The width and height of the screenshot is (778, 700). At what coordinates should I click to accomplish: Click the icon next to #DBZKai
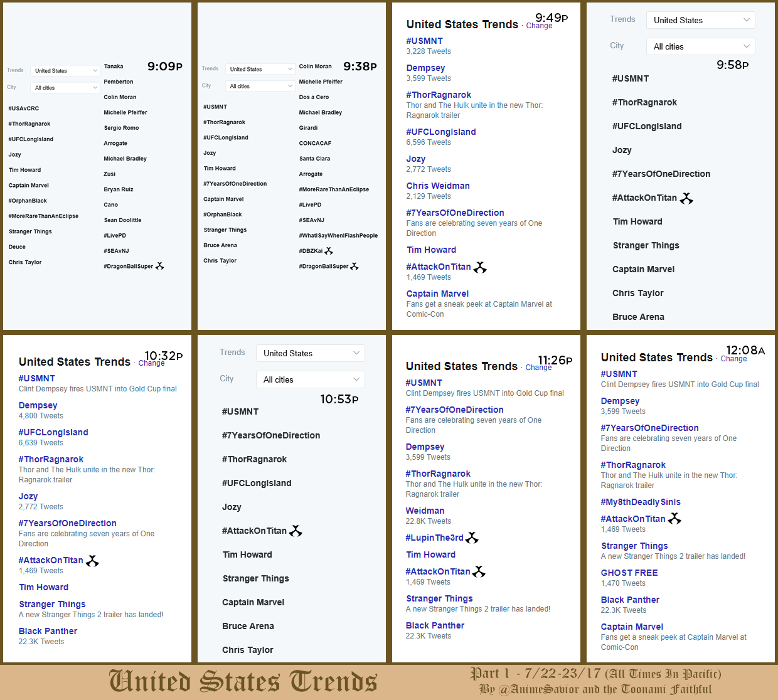tap(329, 251)
